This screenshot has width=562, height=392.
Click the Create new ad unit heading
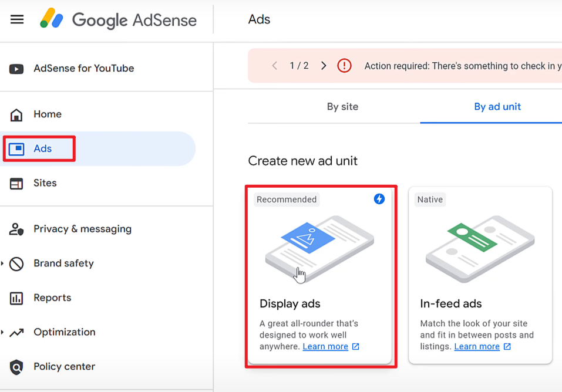tap(302, 161)
